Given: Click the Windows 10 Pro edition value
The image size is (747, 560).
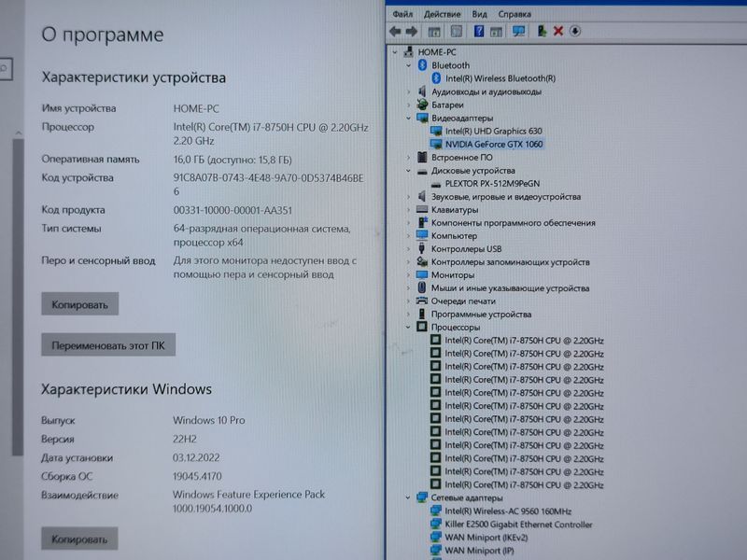Looking at the screenshot, I should (x=208, y=420).
